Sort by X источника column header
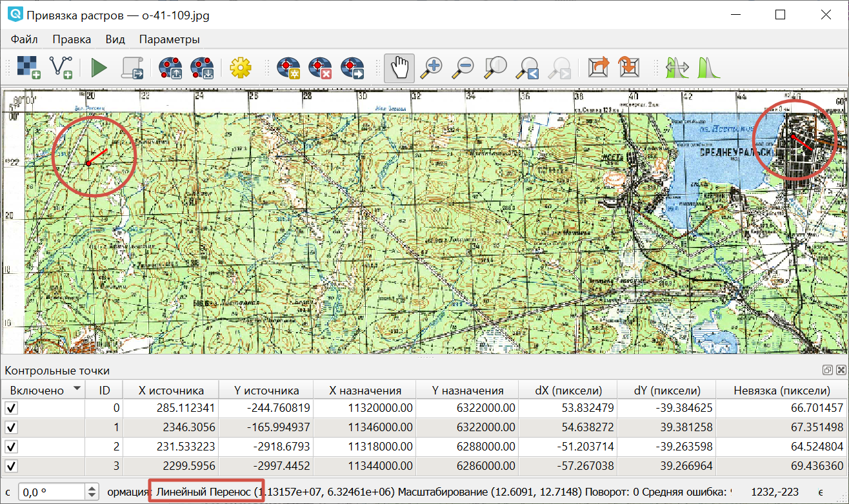This screenshot has width=849, height=504. [x=171, y=390]
